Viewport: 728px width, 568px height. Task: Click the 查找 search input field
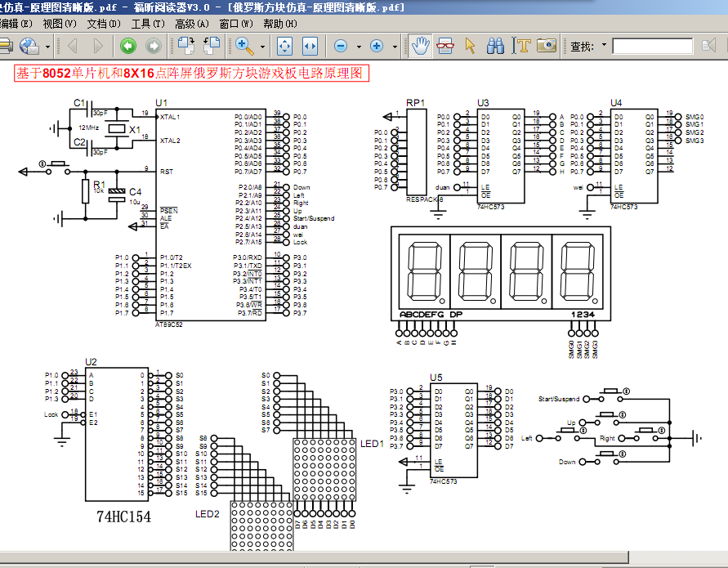[x=652, y=46]
